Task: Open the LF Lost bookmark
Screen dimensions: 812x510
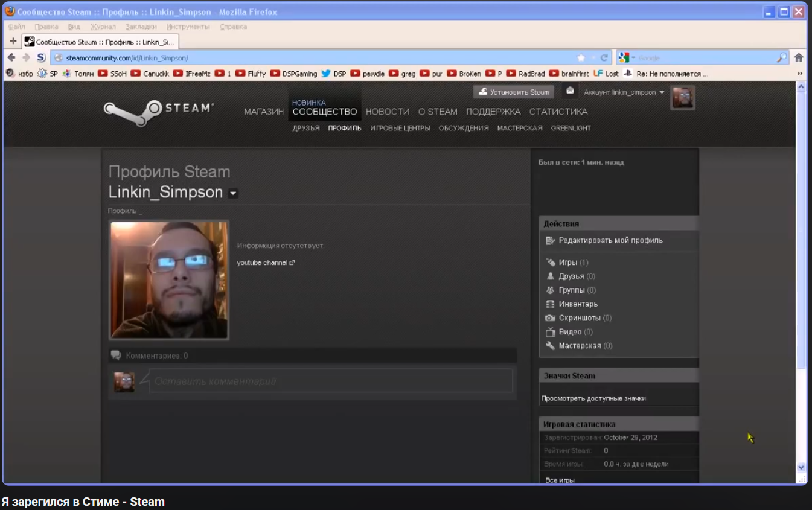Action: pyautogui.click(x=606, y=74)
